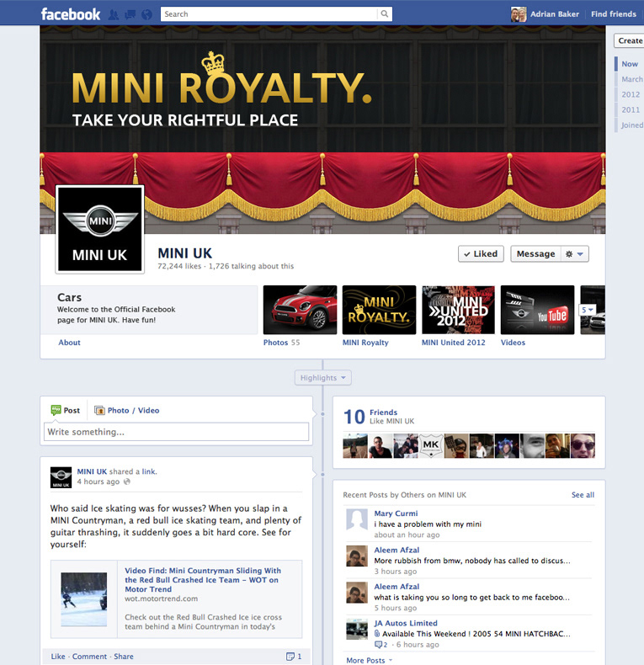Jump to Now on timeline

[630, 64]
